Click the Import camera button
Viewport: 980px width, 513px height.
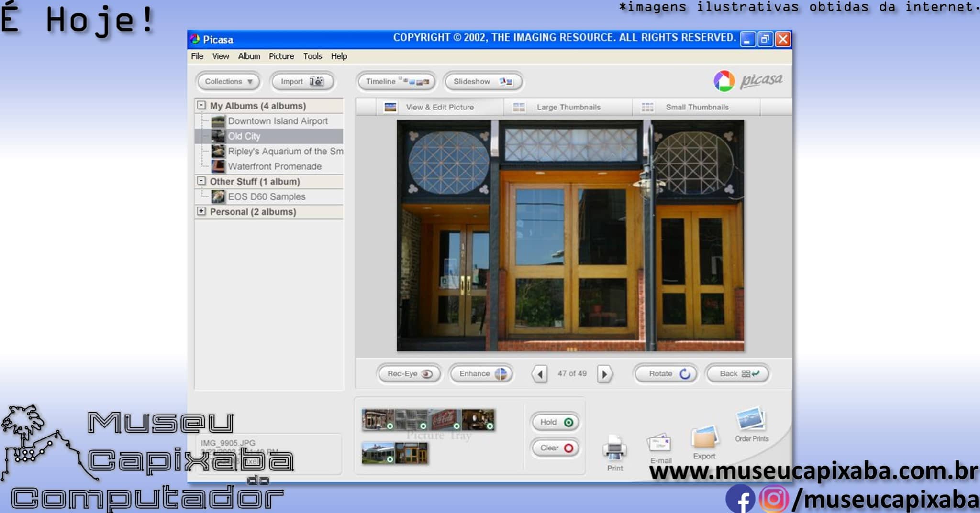click(302, 82)
